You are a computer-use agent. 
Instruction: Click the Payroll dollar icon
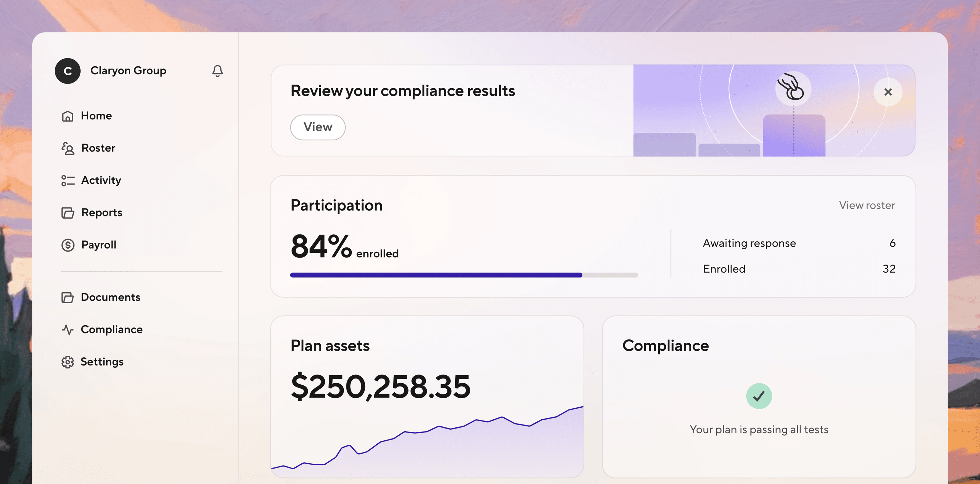point(68,245)
